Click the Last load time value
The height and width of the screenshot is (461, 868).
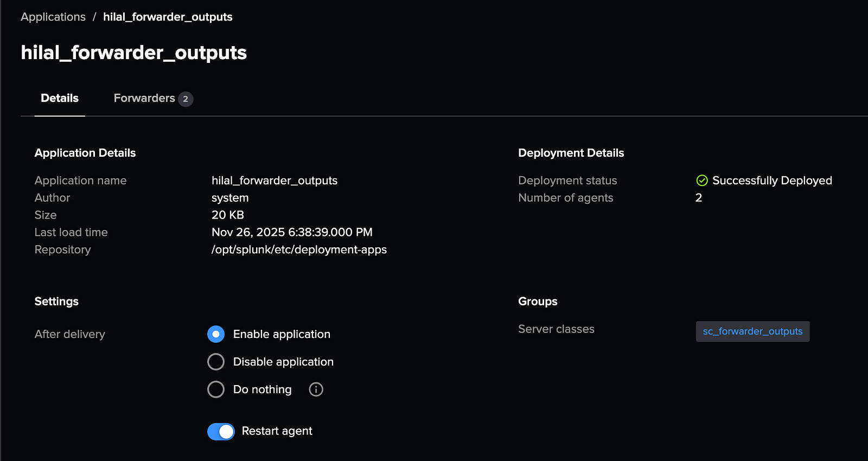(x=292, y=232)
